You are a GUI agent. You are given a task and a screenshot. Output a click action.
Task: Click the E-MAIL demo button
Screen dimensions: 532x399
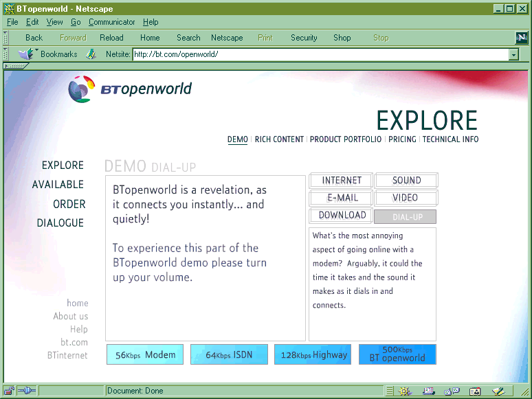coord(341,198)
